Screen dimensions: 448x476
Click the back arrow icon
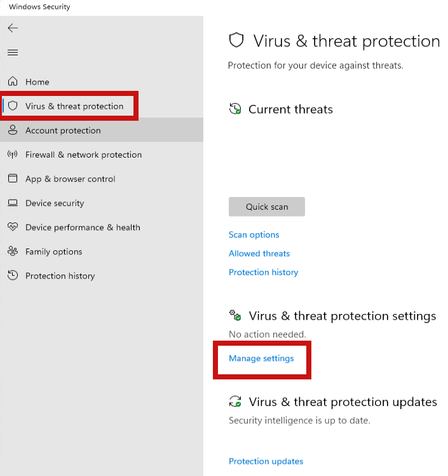coord(13,28)
